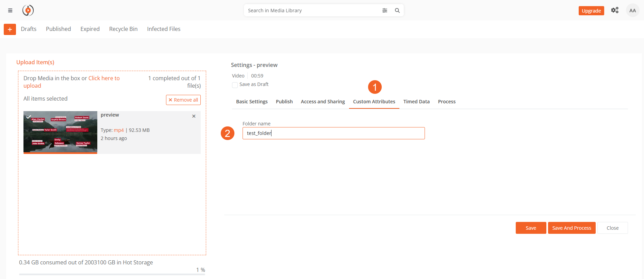Viewport: 644px width, 279px height.
Task: Click the orange play logo icon
Action: [x=28, y=11]
